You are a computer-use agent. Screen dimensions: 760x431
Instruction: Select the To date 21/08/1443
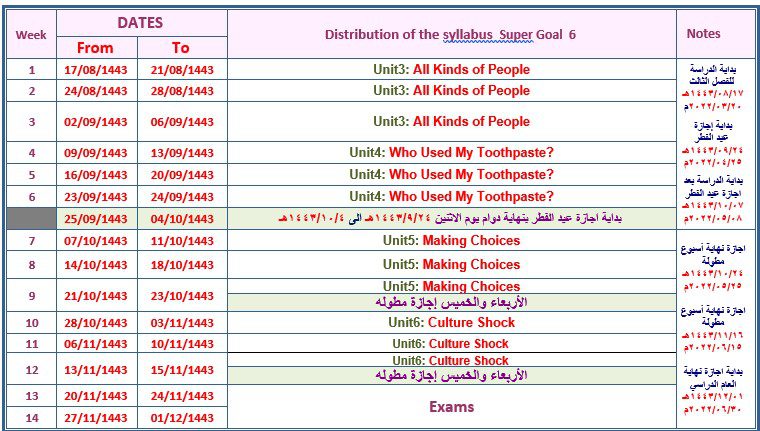(182, 70)
